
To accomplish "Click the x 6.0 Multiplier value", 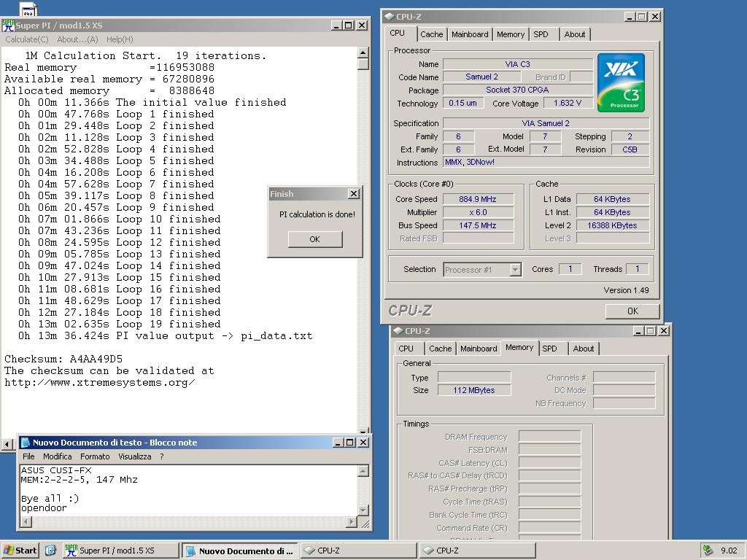I will coord(478,212).
